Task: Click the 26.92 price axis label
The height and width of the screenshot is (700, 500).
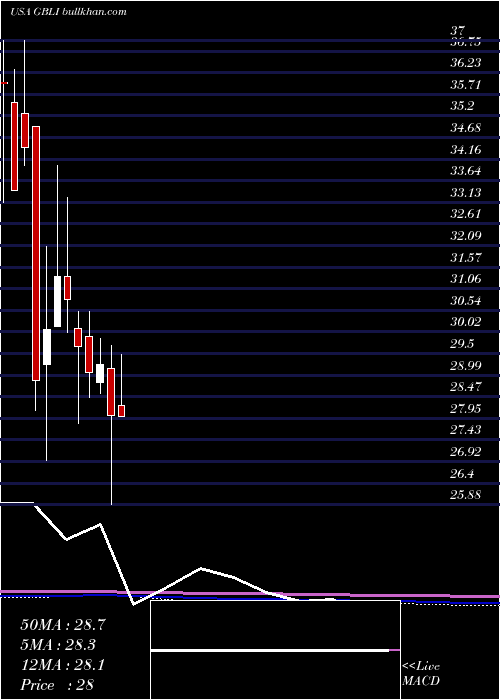Action: 466,451
